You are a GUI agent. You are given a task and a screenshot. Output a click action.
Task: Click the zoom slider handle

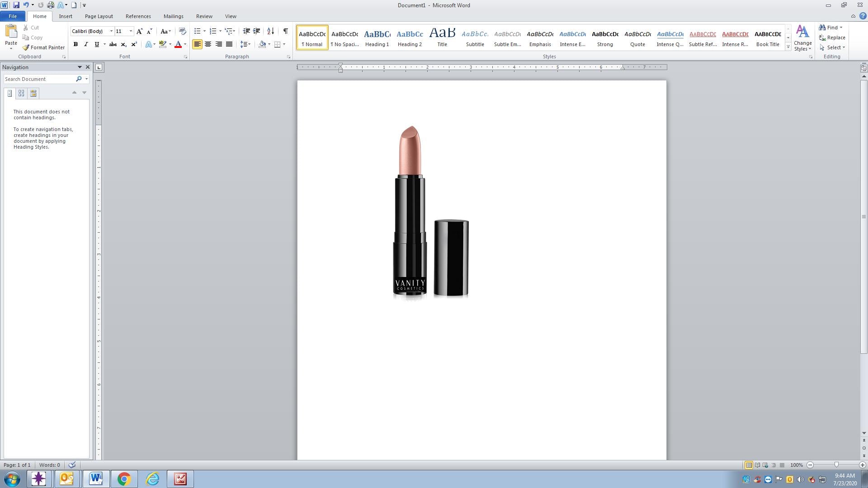click(x=836, y=465)
